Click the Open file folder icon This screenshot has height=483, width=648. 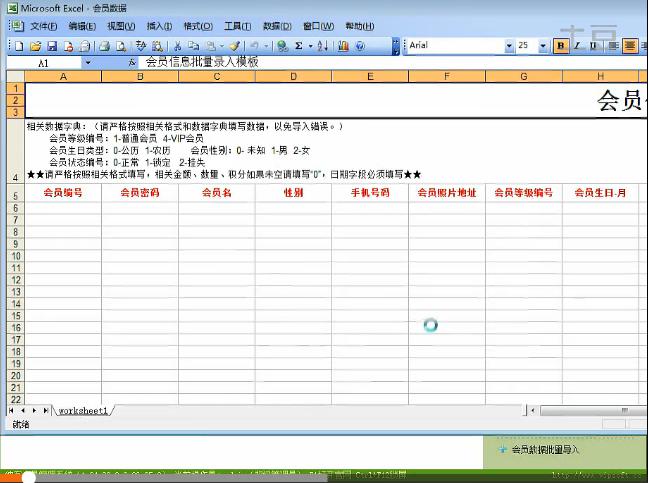coord(36,46)
